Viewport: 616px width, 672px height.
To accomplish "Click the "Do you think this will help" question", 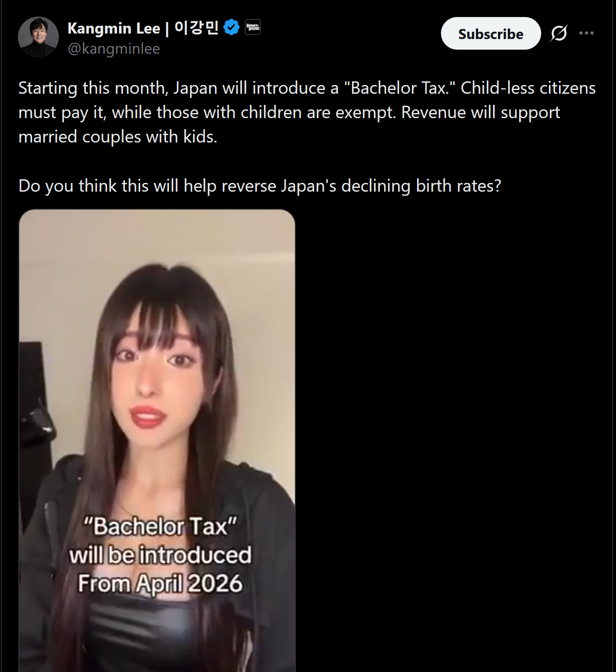I will [x=260, y=186].
